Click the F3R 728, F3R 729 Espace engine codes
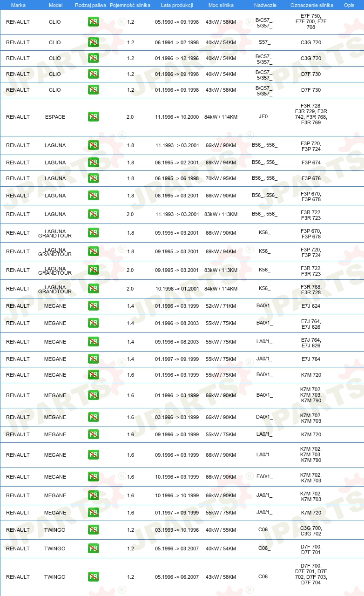The image size is (364, 596). 311,114
